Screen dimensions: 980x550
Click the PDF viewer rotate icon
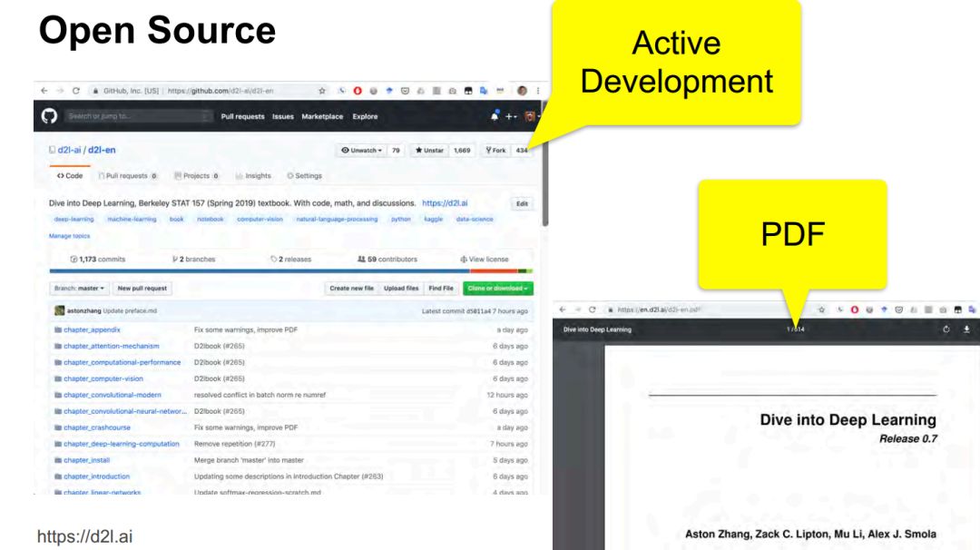tap(946, 329)
